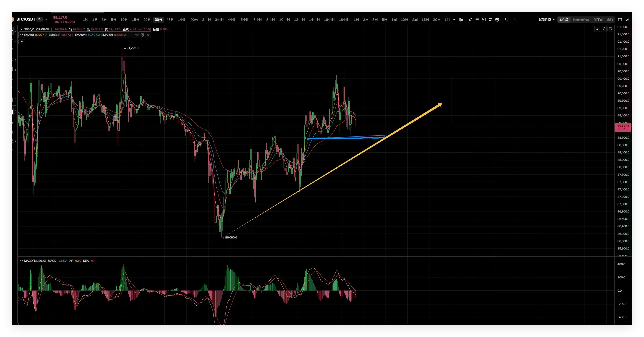Open the BTC/USDT pair dropdown arrow

(x=46, y=19)
